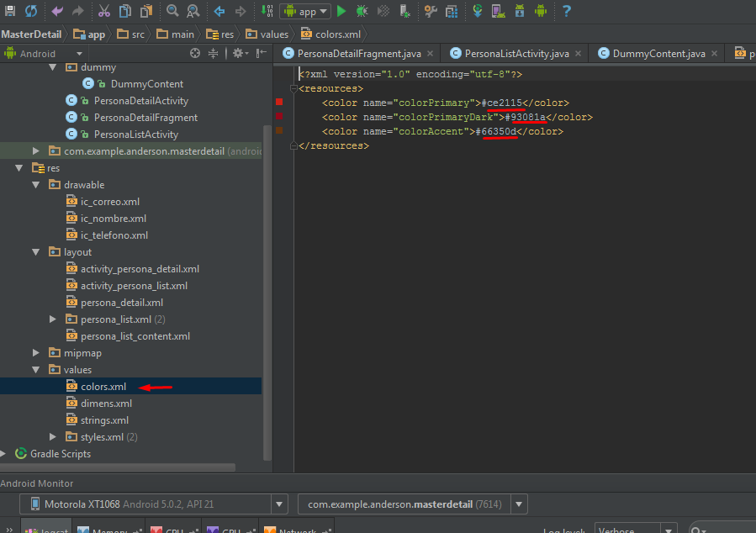756x533 pixels.
Task: Click the Undo arrow icon
Action: 57,11
